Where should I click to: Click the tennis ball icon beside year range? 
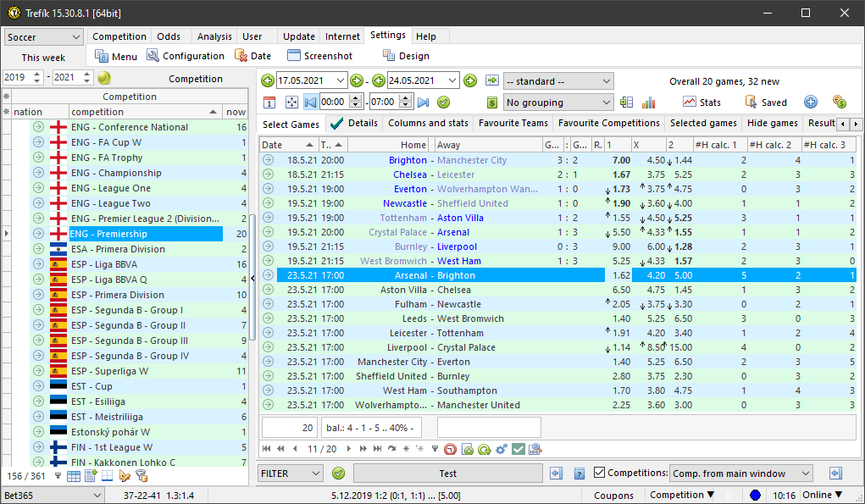104,78
